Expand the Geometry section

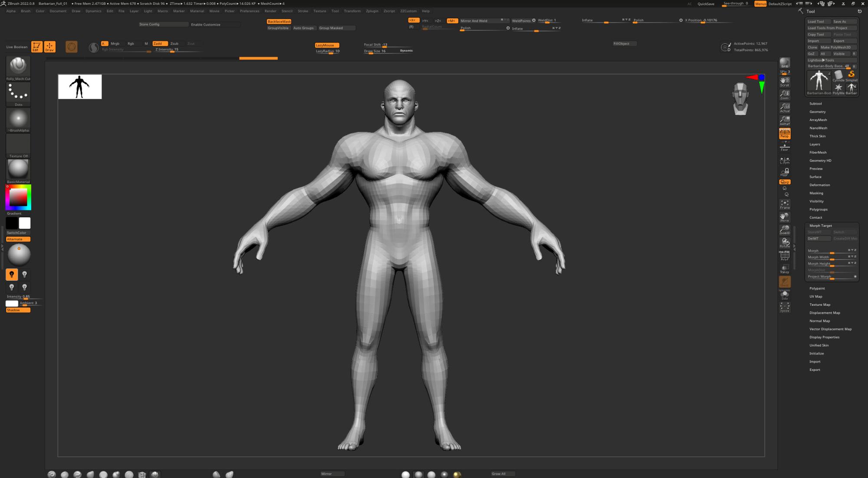[x=817, y=112]
